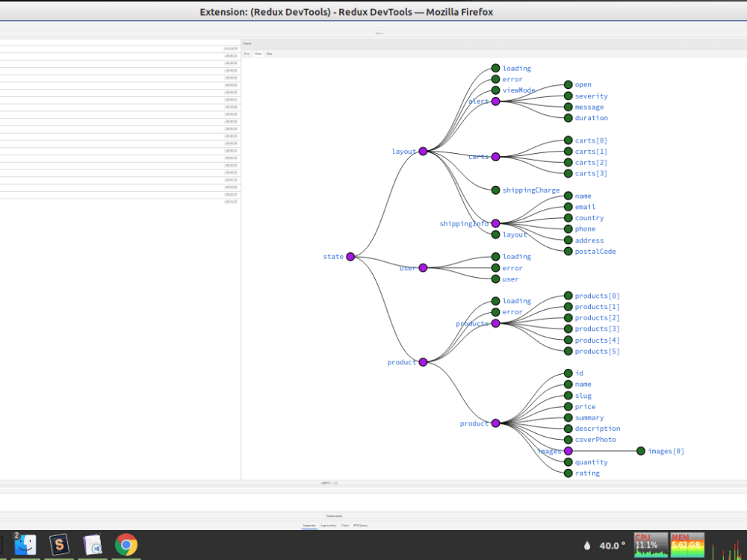Select the rating node
The image size is (747, 560).
[x=568, y=473]
